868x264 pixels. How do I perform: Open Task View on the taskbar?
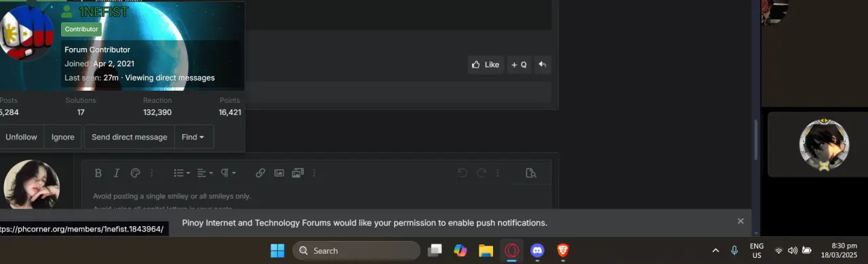pos(435,250)
